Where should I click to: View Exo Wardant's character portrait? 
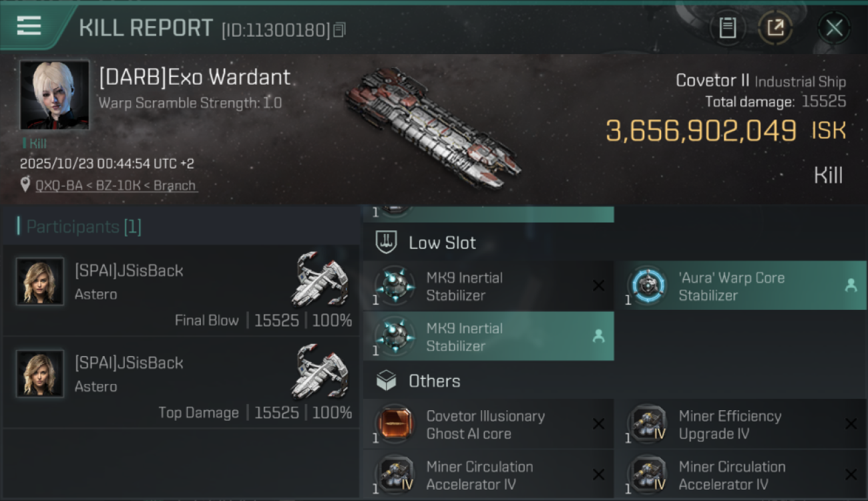(x=54, y=95)
